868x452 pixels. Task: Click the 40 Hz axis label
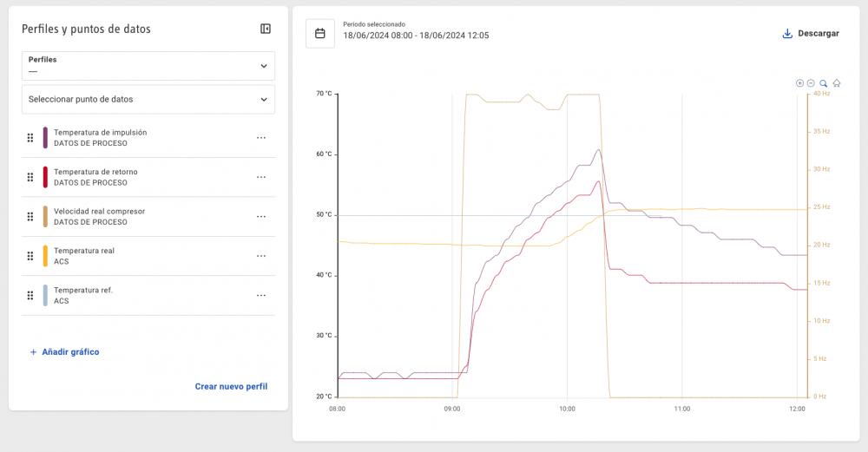coord(821,94)
